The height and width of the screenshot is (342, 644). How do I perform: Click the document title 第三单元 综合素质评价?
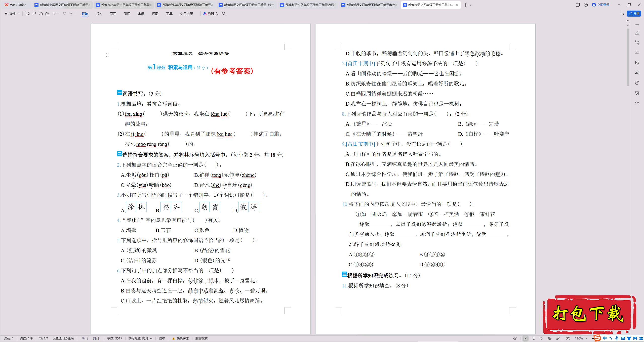(x=200, y=54)
